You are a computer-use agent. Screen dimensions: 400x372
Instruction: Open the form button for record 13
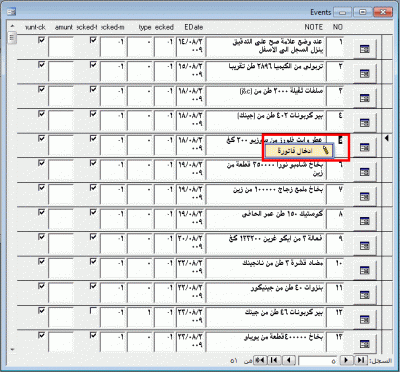pos(365,343)
